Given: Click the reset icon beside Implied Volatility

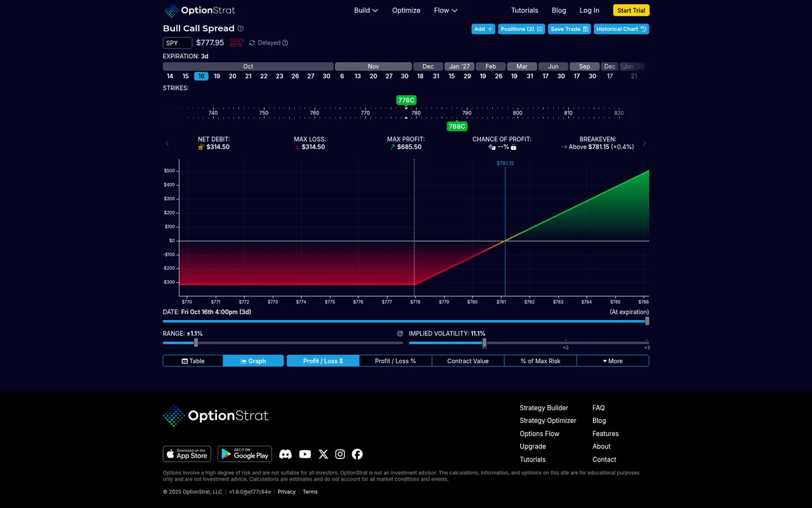Looking at the screenshot, I should (400, 333).
